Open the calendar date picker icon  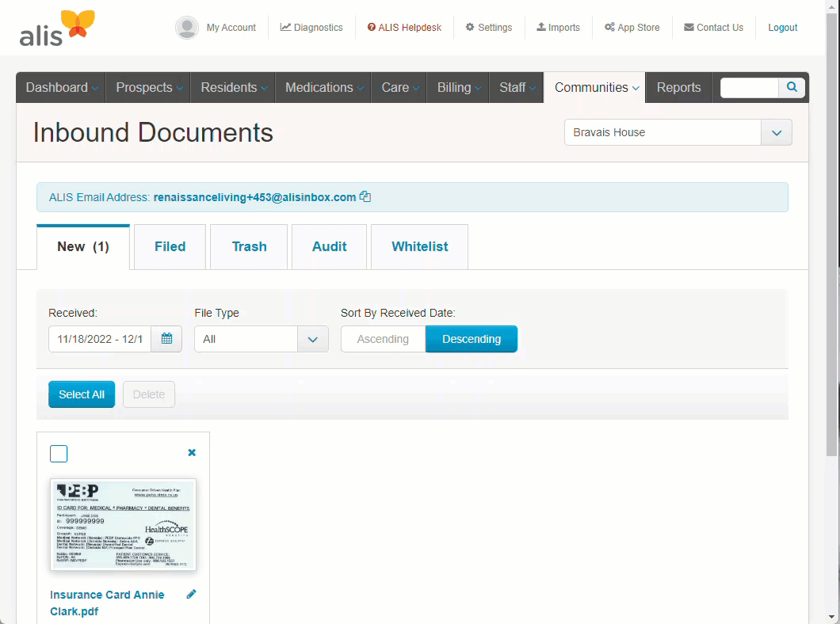tap(166, 338)
